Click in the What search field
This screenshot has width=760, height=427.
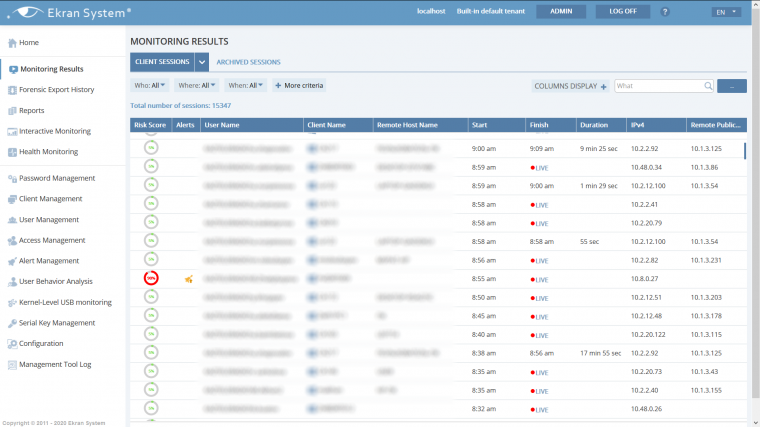pyautogui.click(x=658, y=86)
